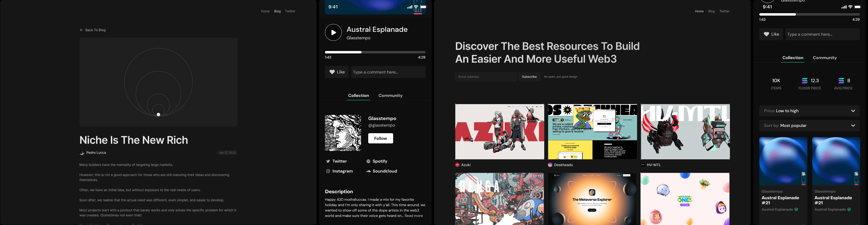The image size is (868, 225).
Task: Click the HV-MTL logo icon under its thumbnail
Action: pyautogui.click(x=642, y=165)
